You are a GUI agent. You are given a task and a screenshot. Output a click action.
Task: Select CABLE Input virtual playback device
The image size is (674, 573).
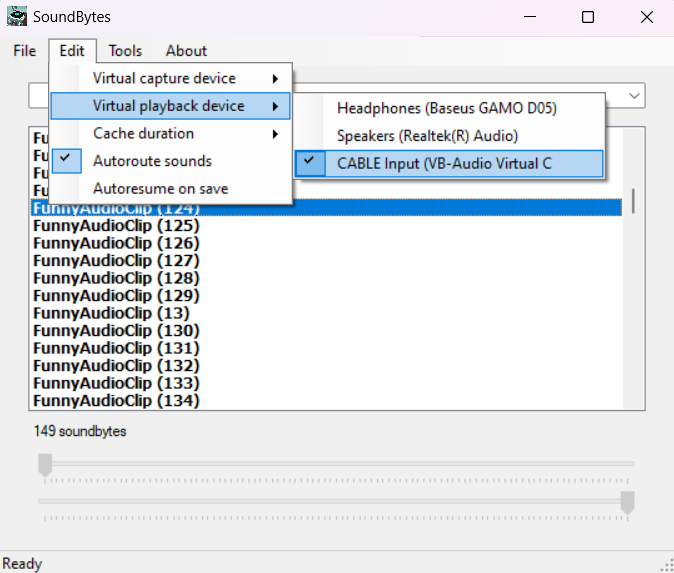click(444, 163)
